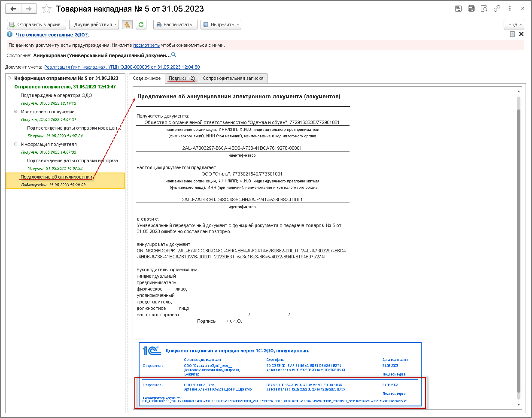Click 'Получен, 31.05.2023 14:07:34' status text
The image size is (532, 418).
pos(55,136)
